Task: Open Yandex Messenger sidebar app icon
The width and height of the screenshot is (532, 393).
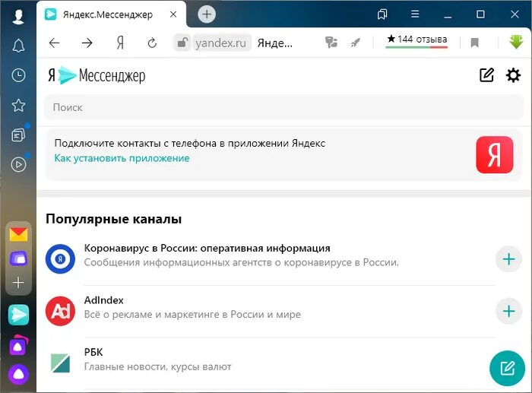Action: click(18, 315)
